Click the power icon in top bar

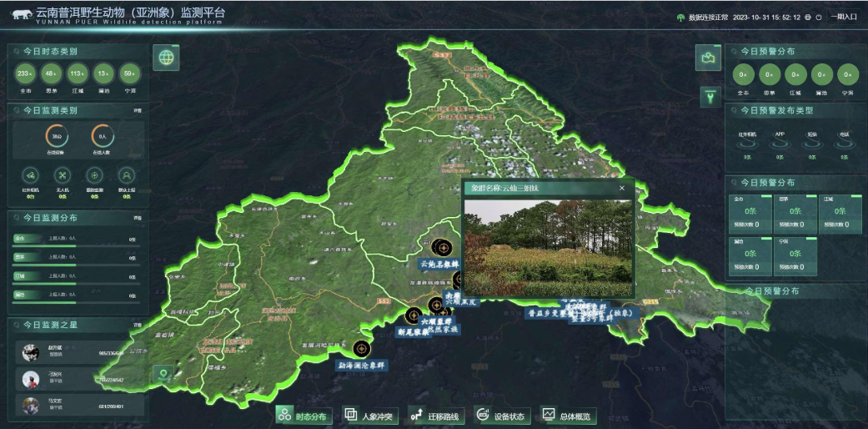[819, 17]
